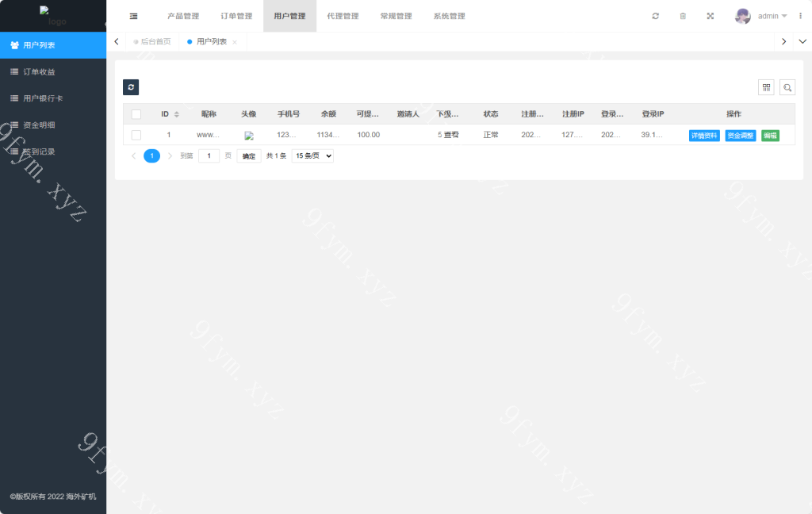Viewport: 812px width, 514px height.
Task: Tick the select-all checkbox in table header
Action: click(136, 114)
